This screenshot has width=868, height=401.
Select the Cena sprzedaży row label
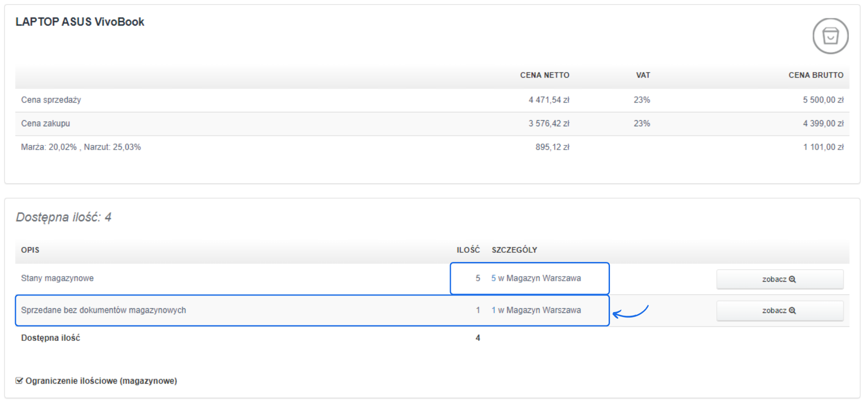(51, 100)
